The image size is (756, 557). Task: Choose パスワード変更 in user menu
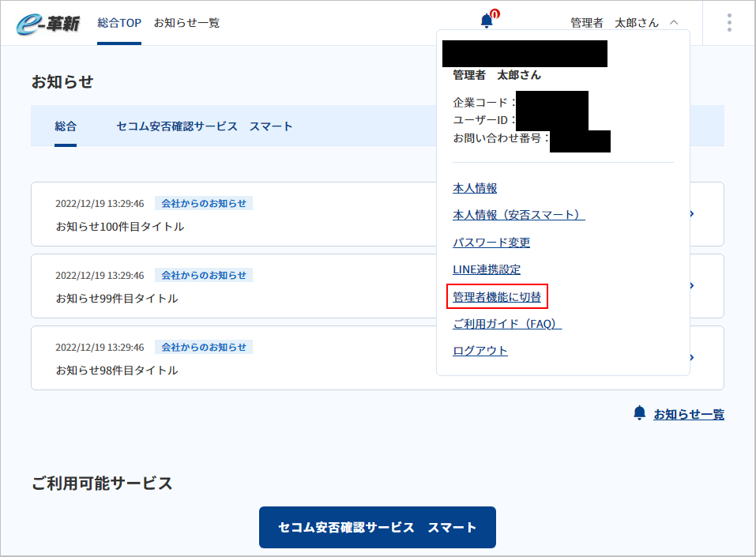491,242
